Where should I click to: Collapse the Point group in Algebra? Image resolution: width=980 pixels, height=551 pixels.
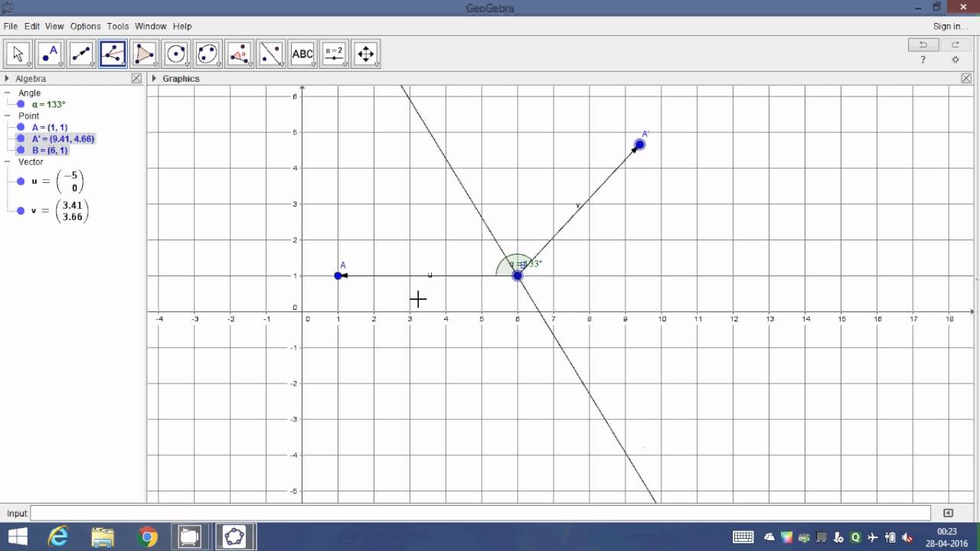[x=8, y=116]
